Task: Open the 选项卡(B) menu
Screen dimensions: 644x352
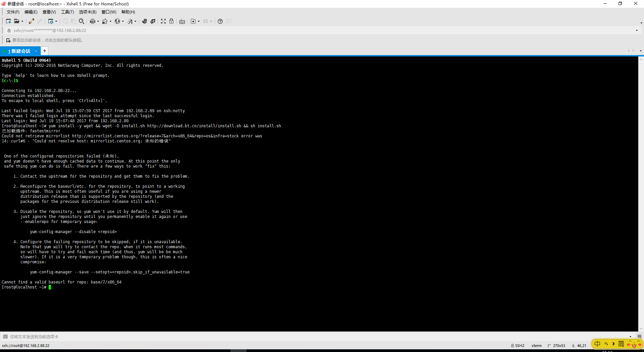Action: pyautogui.click(x=88, y=12)
